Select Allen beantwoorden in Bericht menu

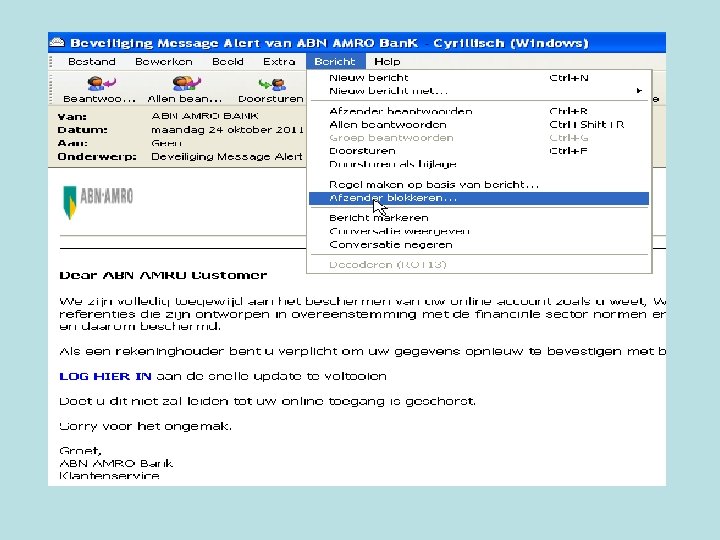pyautogui.click(x=479, y=124)
